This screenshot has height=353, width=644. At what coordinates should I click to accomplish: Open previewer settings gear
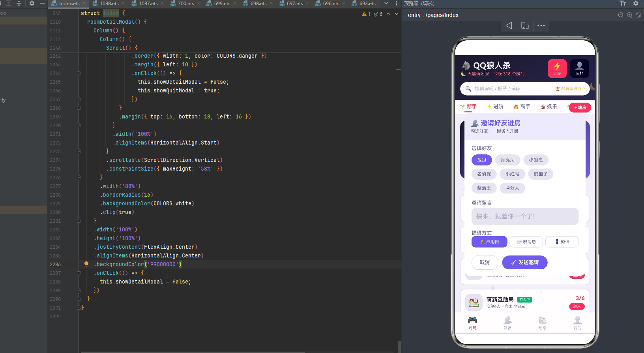pos(635,3)
